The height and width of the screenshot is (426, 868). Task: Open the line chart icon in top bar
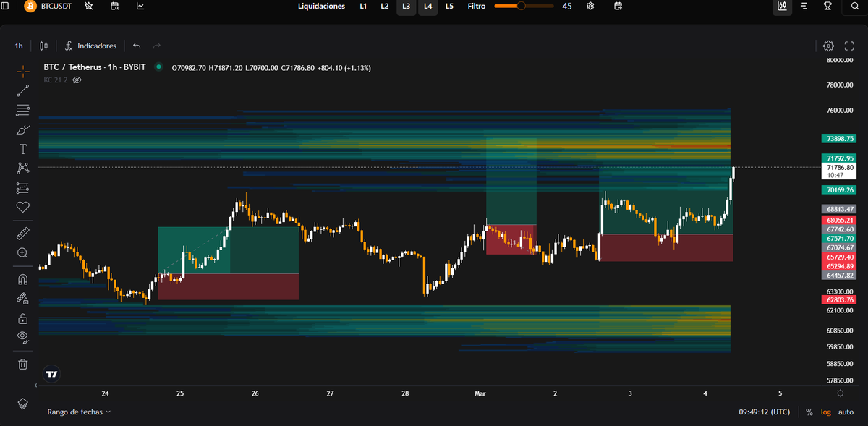pyautogui.click(x=140, y=7)
